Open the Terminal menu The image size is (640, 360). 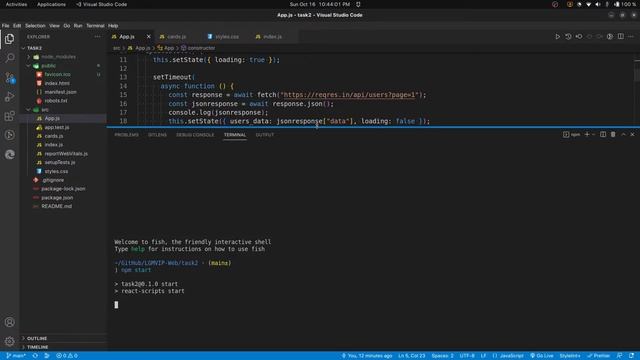(95, 26)
